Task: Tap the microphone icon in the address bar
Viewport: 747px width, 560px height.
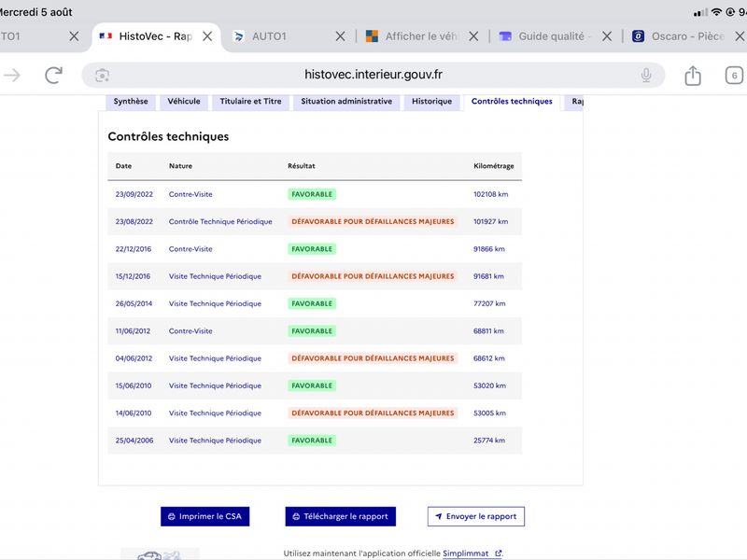Action: [646, 76]
